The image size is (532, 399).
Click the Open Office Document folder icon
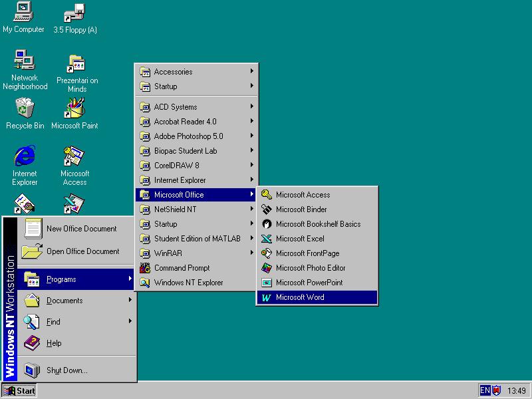coord(32,251)
